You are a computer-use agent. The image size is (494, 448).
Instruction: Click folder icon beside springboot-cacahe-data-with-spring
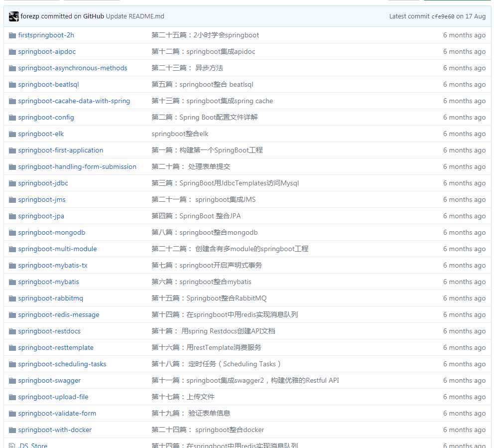pyautogui.click(x=12, y=101)
